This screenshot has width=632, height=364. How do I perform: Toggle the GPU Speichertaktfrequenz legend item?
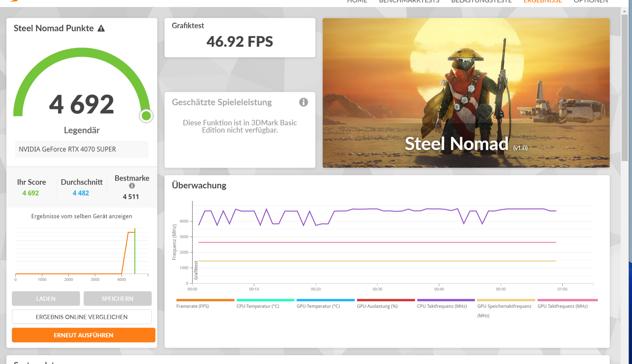coord(504,306)
